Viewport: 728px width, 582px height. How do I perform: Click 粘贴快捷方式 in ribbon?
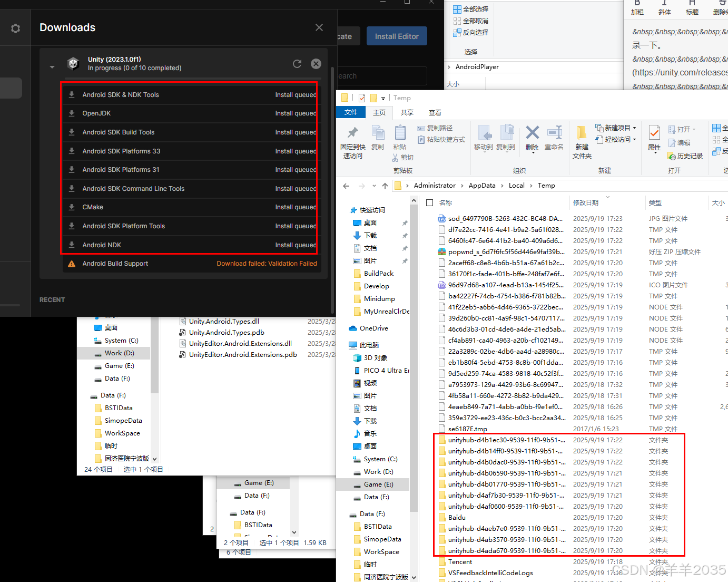(x=441, y=140)
